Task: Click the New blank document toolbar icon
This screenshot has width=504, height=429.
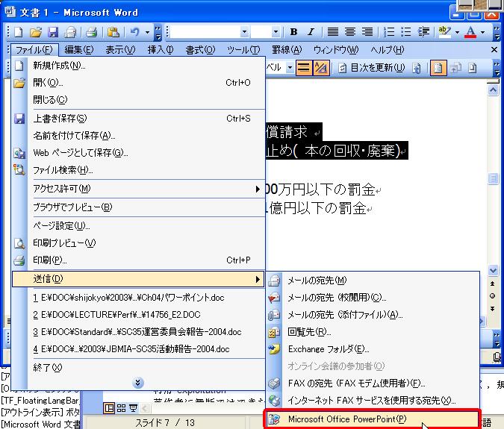Action: pyautogui.click(x=19, y=32)
